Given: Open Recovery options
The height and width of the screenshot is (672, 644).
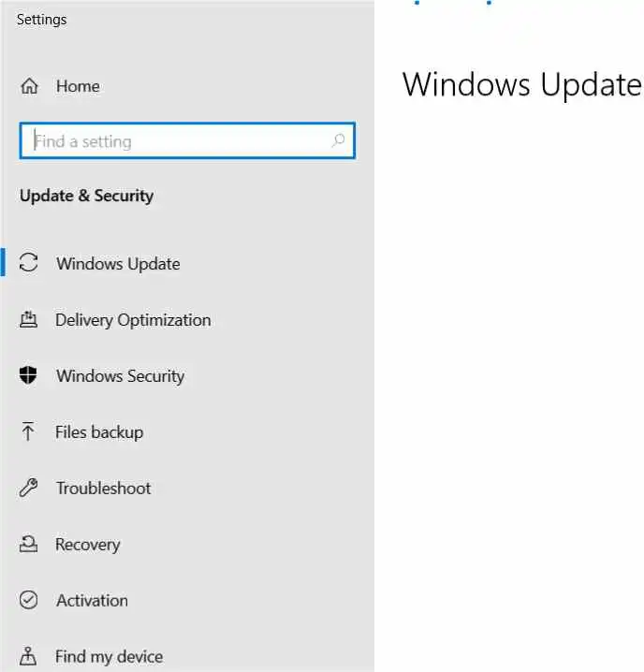Looking at the screenshot, I should click(87, 545).
